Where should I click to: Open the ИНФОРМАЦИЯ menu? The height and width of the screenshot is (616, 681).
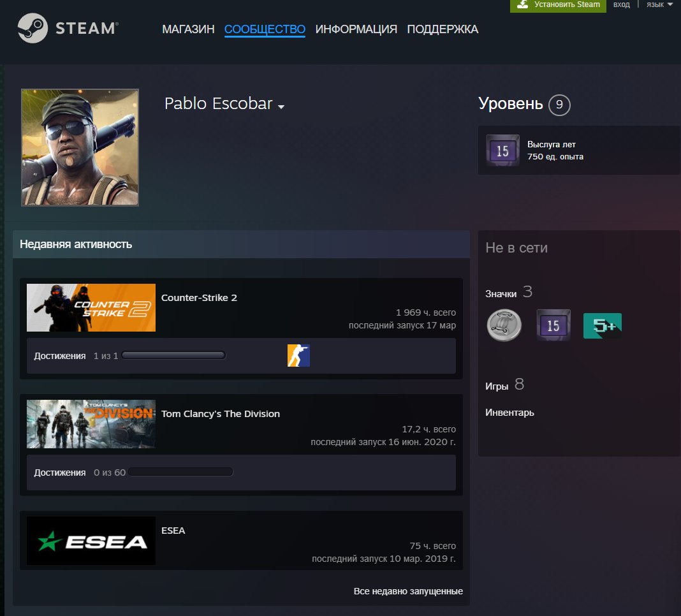(356, 29)
